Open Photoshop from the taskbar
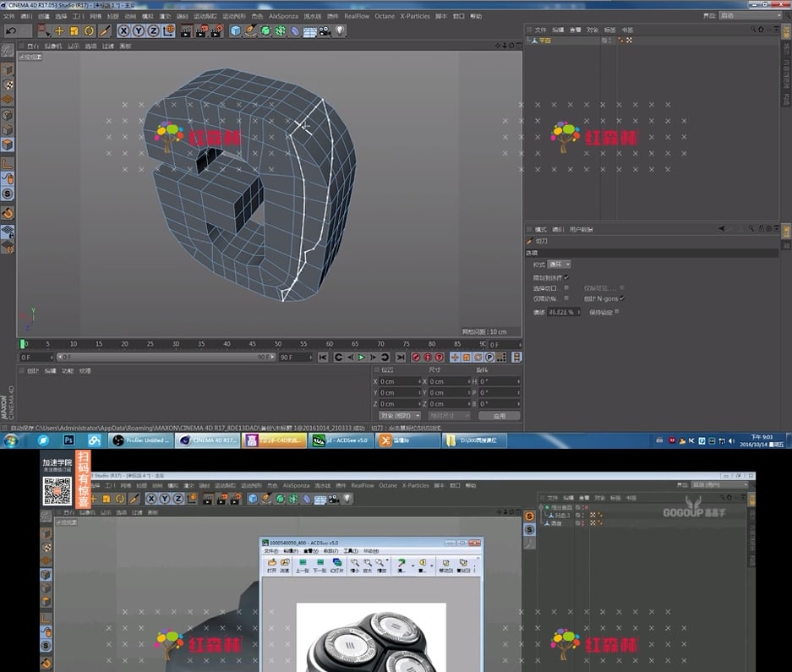792x672 pixels. pos(68,440)
